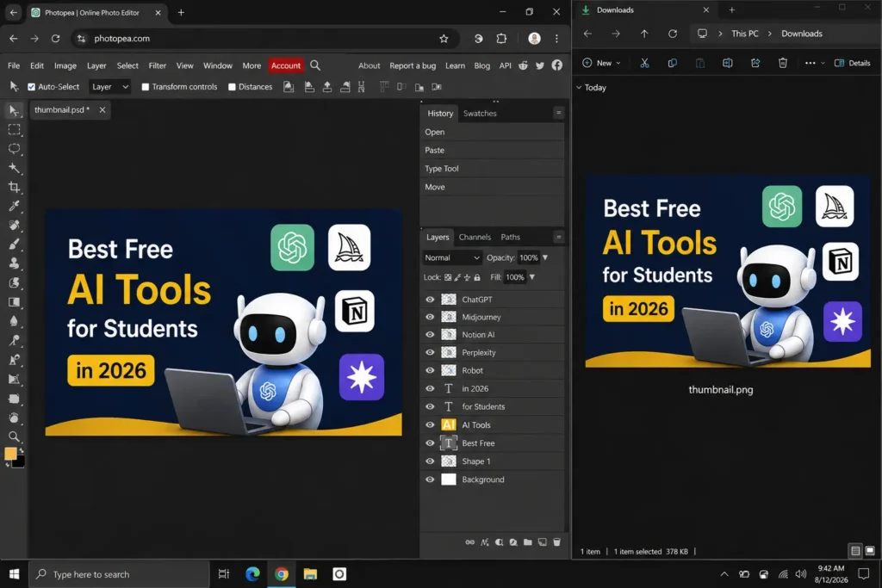Image resolution: width=882 pixels, height=588 pixels.
Task: Open the New dropdown in Downloads window
Action: point(602,63)
